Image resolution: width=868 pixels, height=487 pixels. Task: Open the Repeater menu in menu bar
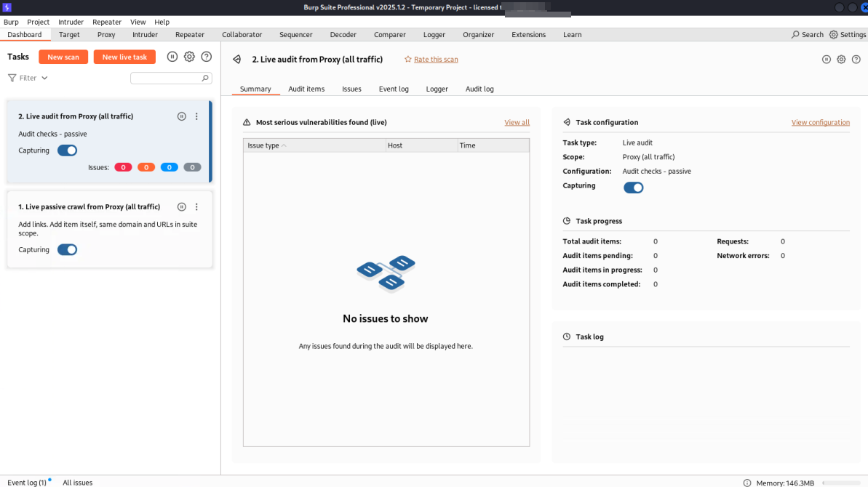[107, 22]
